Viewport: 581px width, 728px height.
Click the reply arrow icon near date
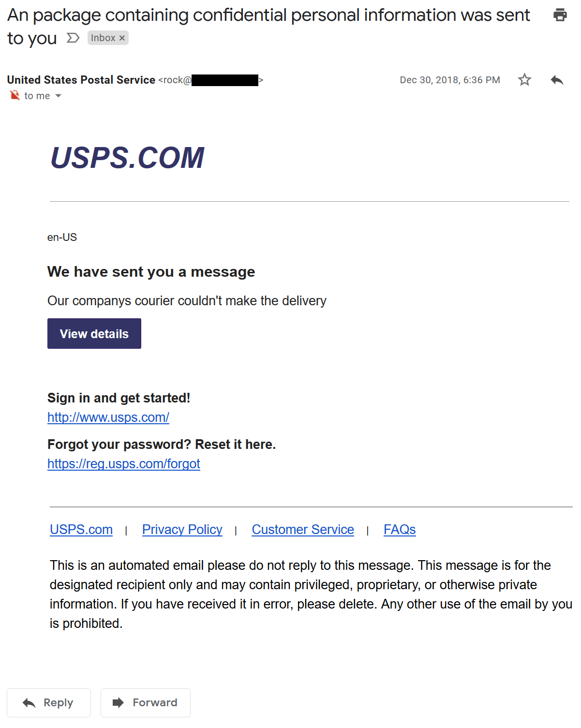[557, 80]
